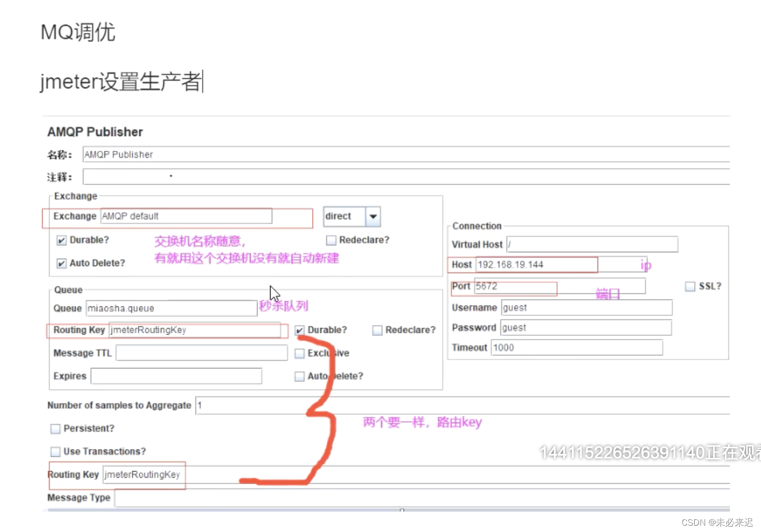Click the Queue section Routing Key field
The width and height of the screenshot is (761, 532).
[x=195, y=330]
